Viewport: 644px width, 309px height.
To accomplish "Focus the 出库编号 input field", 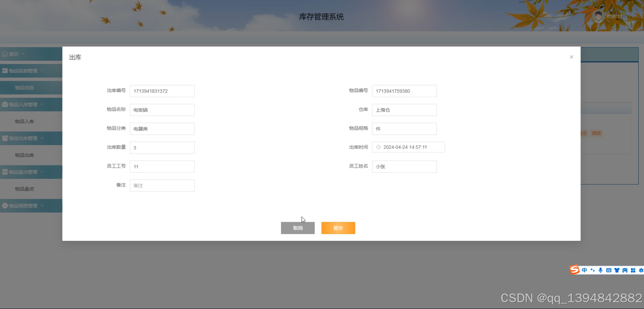I will click(x=162, y=91).
